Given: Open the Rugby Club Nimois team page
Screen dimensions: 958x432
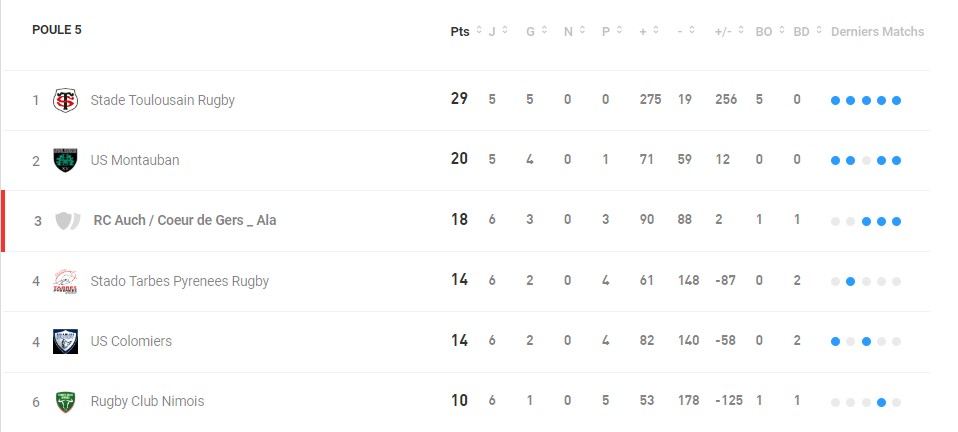Looking at the screenshot, I should pyautogui.click(x=147, y=401).
